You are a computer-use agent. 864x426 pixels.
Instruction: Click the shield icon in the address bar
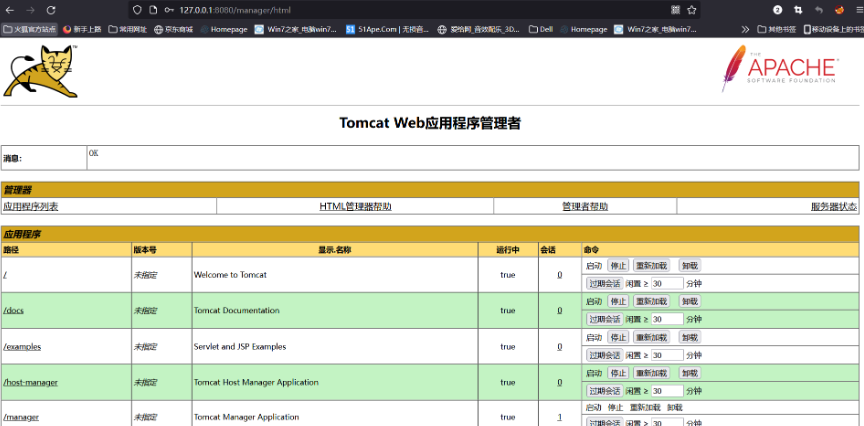(137, 9)
